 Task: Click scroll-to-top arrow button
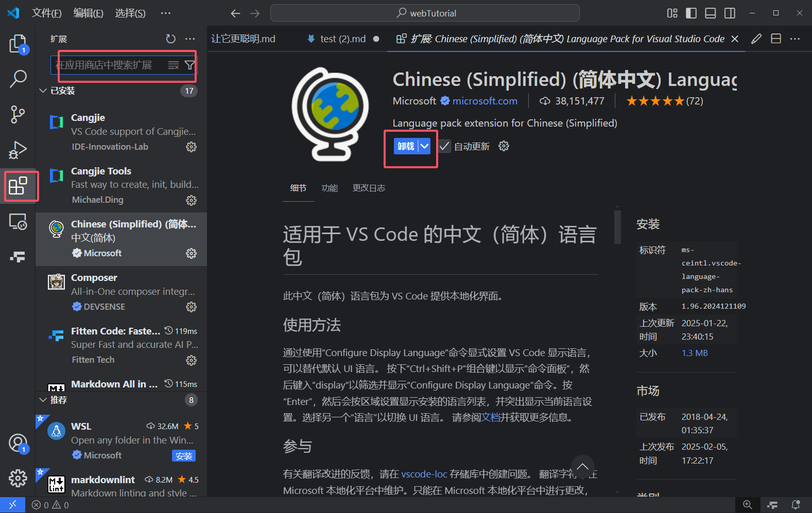582,467
